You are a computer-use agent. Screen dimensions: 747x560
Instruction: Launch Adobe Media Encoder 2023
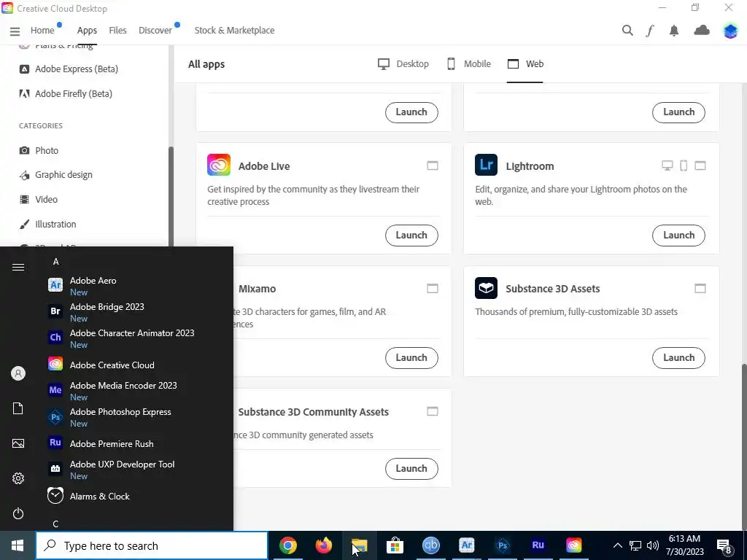[138, 391]
